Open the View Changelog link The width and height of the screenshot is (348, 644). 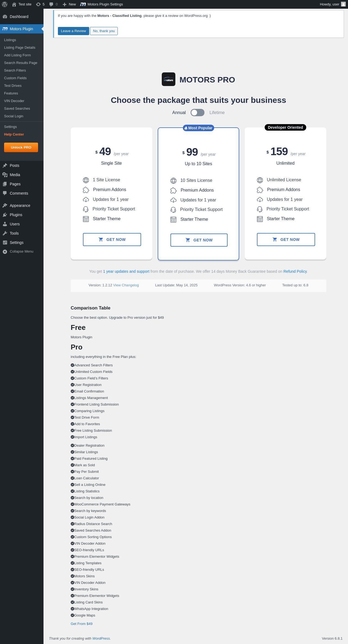(126, 285)
